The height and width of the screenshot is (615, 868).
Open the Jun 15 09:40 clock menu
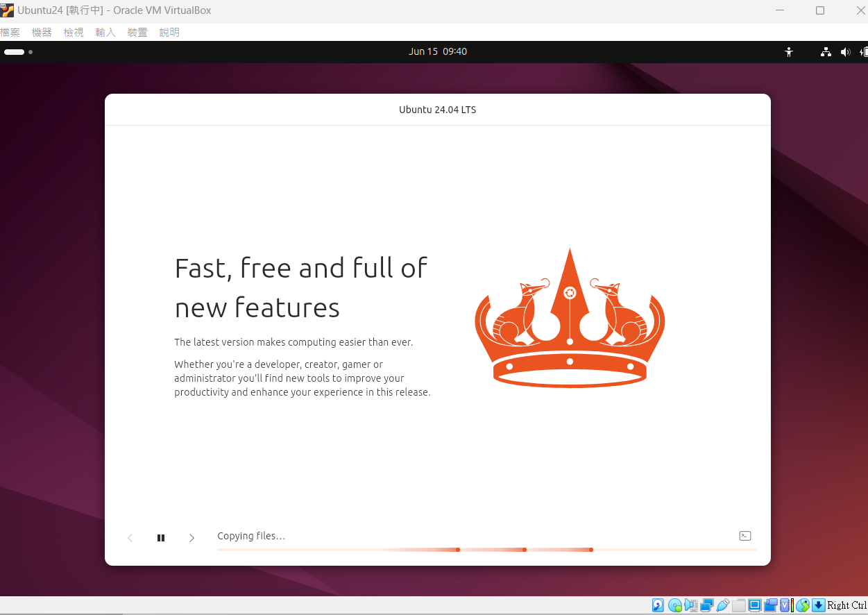point(438,51)
